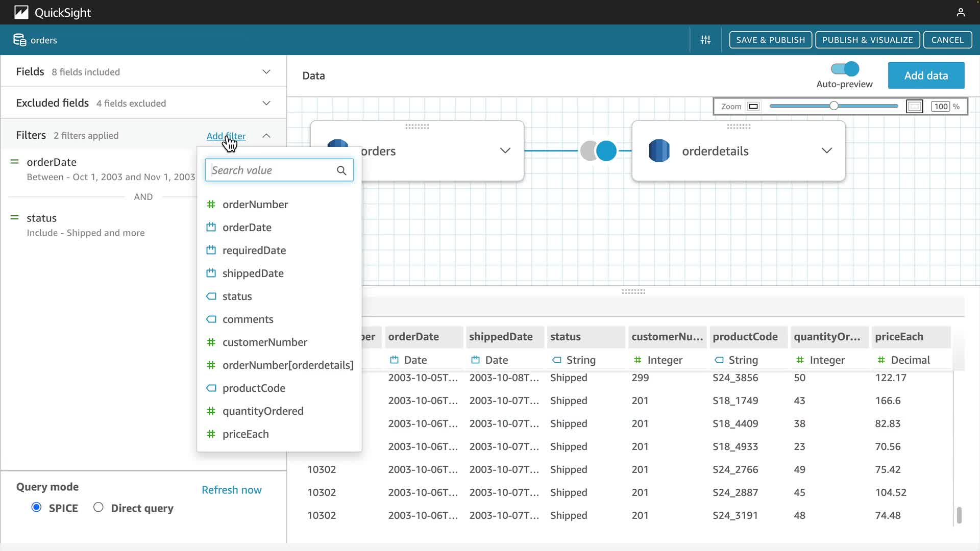Click the zoom-out rectangle icon
This screenshot has width=980, height=551.
[x=753, y=106]
